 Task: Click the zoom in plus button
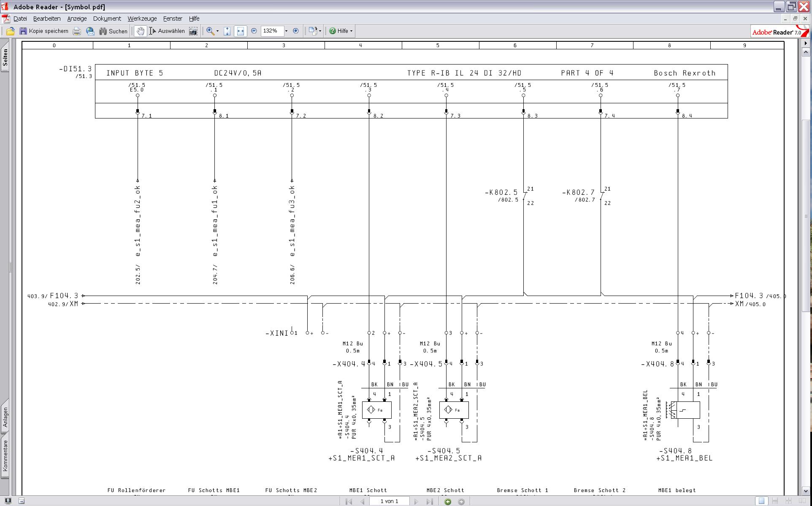[x=296, y=31]
